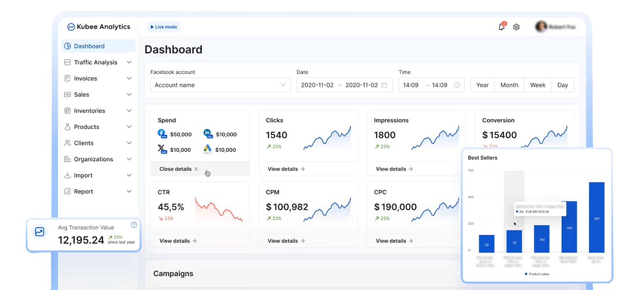Viewport: 644px width, 290px height.
Task: Click the Products flask icon
Action: (x=68, y=127)
